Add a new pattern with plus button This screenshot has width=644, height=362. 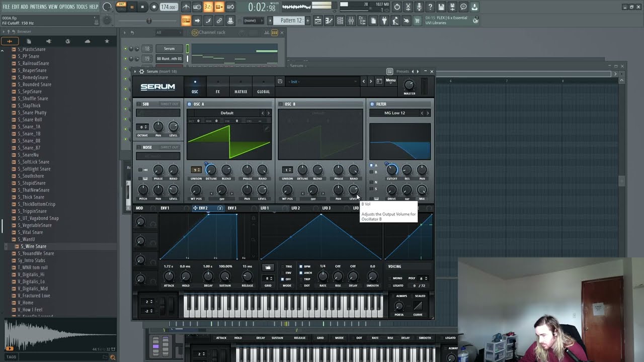[307, 21]
